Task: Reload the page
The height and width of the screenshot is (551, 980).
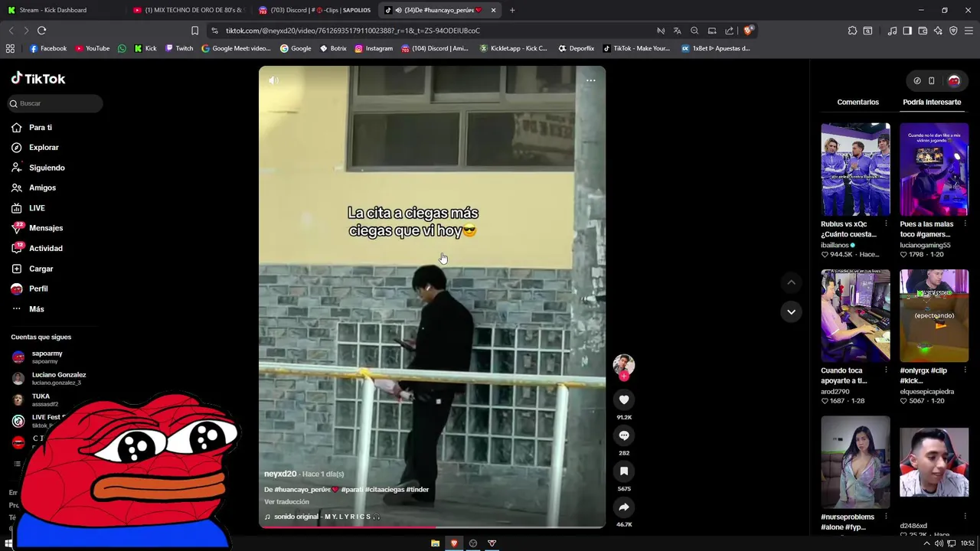Action: pyautogui.click(x=41, y=31)
